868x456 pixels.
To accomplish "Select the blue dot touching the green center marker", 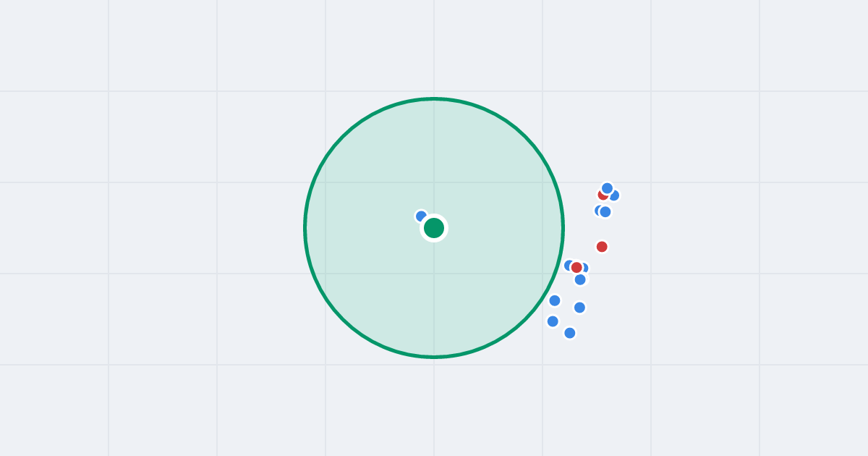I will point(422,216).
